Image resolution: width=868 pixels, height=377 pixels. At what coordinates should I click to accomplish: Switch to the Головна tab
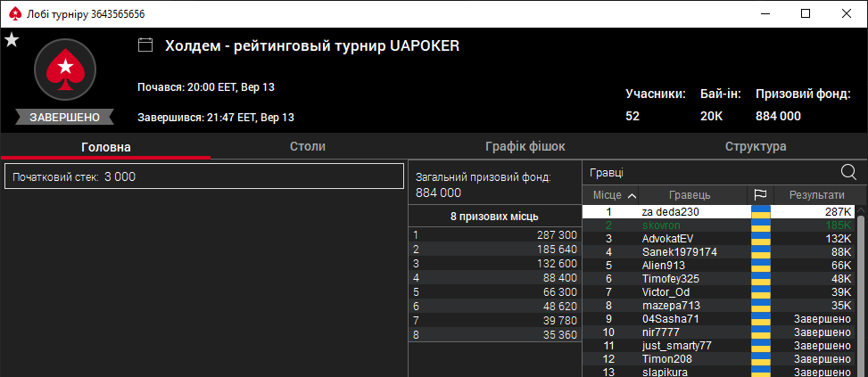(106, 147)
